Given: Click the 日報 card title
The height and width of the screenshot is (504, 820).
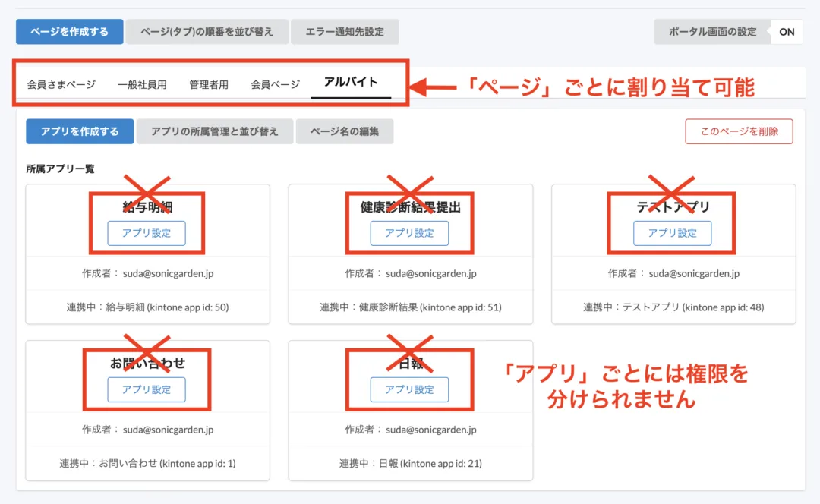Looking at the screenshot, I should click(x=411, y=364).
